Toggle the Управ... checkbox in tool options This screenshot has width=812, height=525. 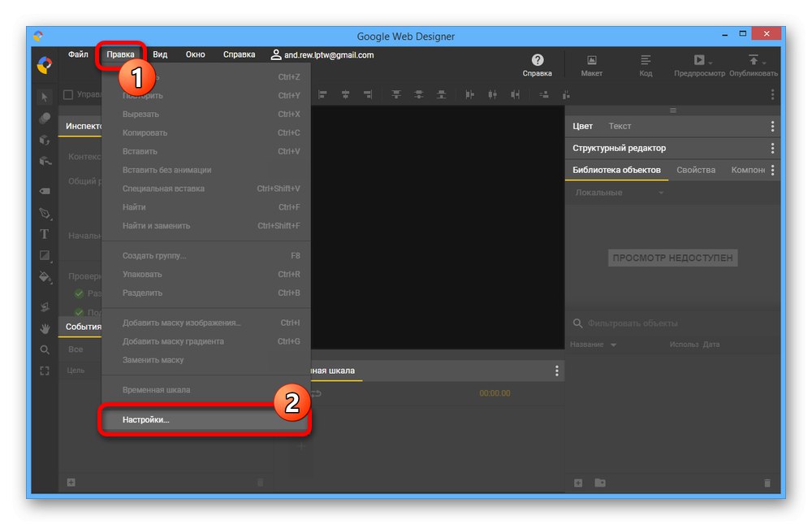pyautogui.click(x=68, y=94)
